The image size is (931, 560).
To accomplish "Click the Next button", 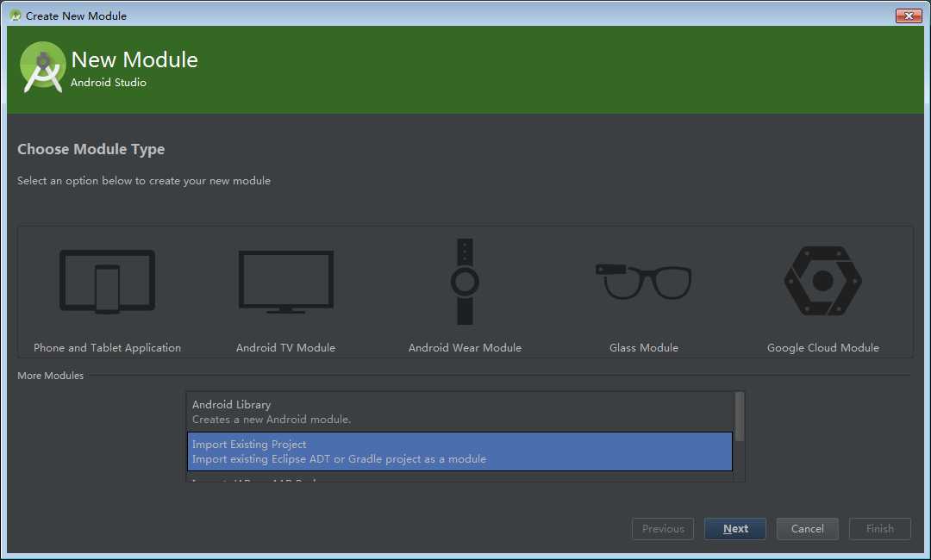I will coord(735,529).
